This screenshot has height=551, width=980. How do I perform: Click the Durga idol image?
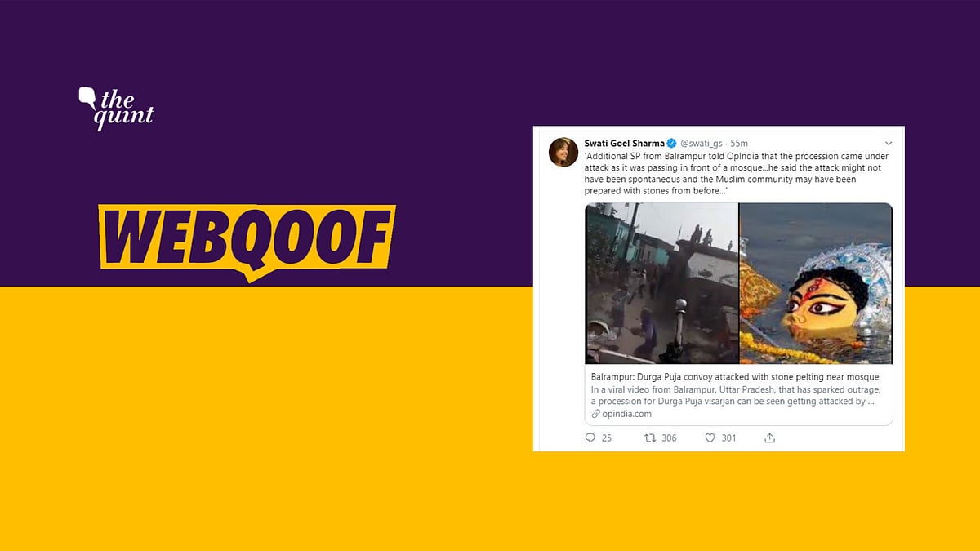tap(816, 283)
